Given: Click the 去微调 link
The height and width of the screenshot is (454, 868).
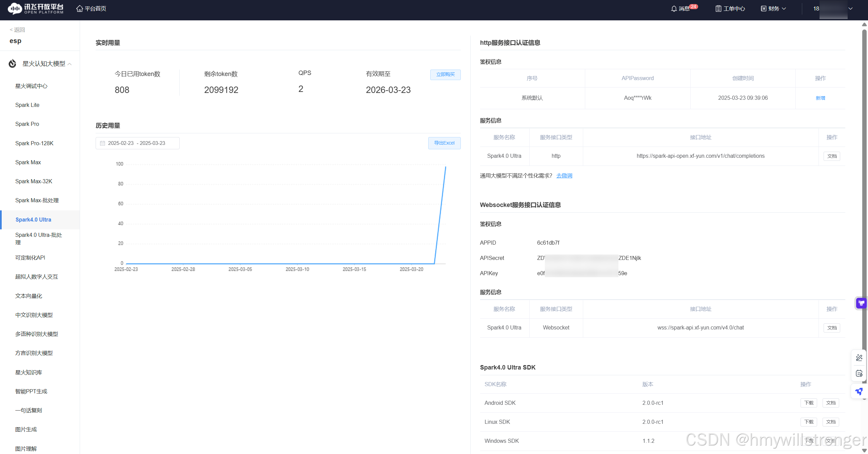Looking at the screenshot, I should click(x=564, y=175).
